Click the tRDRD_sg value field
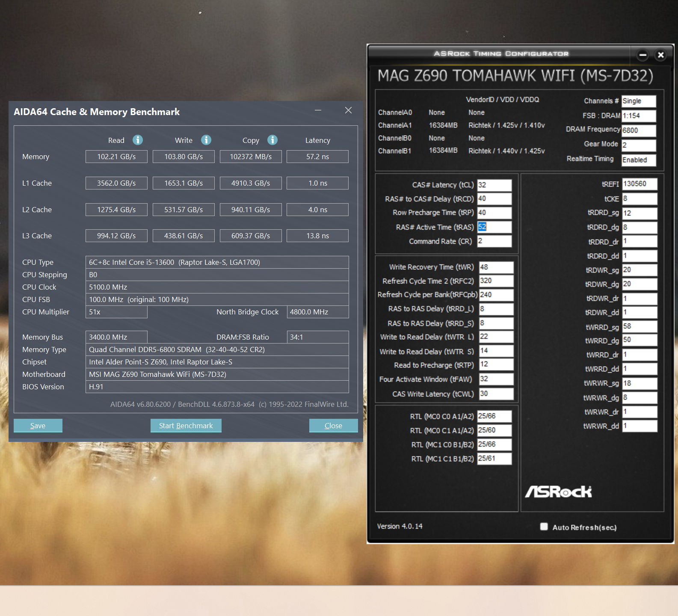678x616 pixels. point(640,213)
